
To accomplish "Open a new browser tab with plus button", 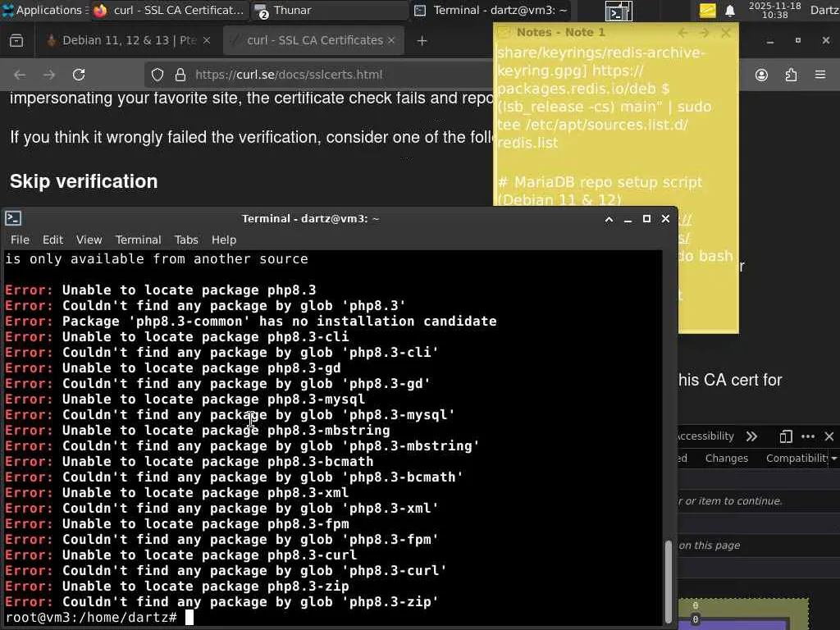I will click(422, 41).
